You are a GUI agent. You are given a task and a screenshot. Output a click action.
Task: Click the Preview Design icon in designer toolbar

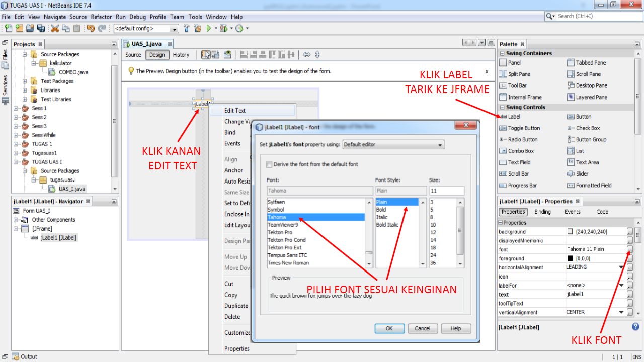[226, 54]
